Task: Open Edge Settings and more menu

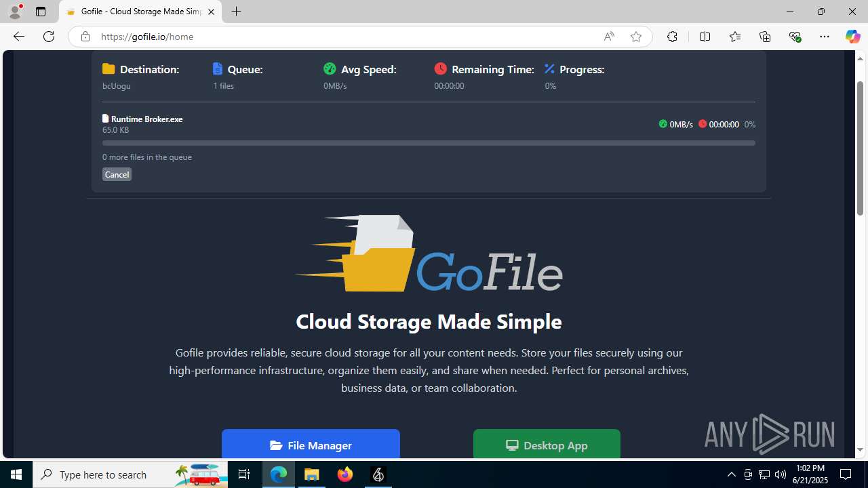Action: [825, 37]
